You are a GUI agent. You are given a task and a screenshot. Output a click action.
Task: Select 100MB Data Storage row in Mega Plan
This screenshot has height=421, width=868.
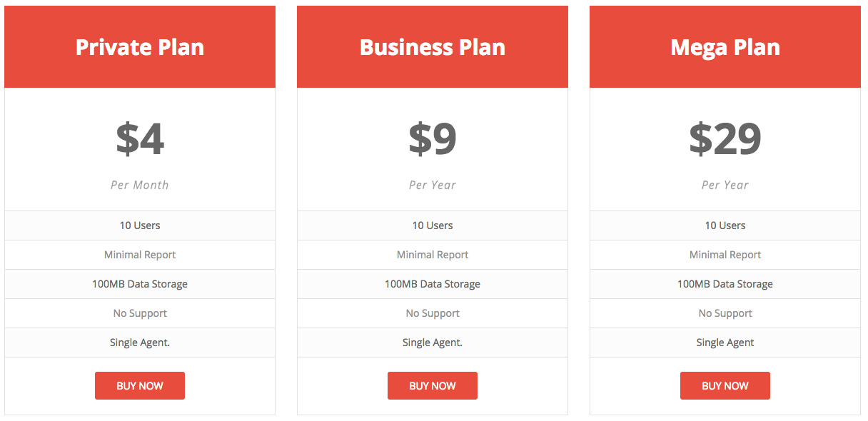(725, 284)
